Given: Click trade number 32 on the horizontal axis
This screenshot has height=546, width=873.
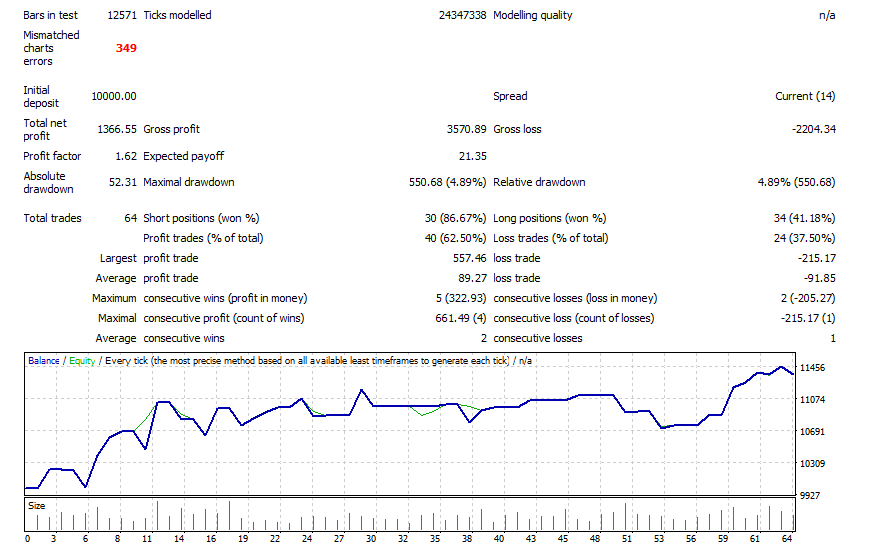Looking at the screenshot, I should (x=402, y=538).
